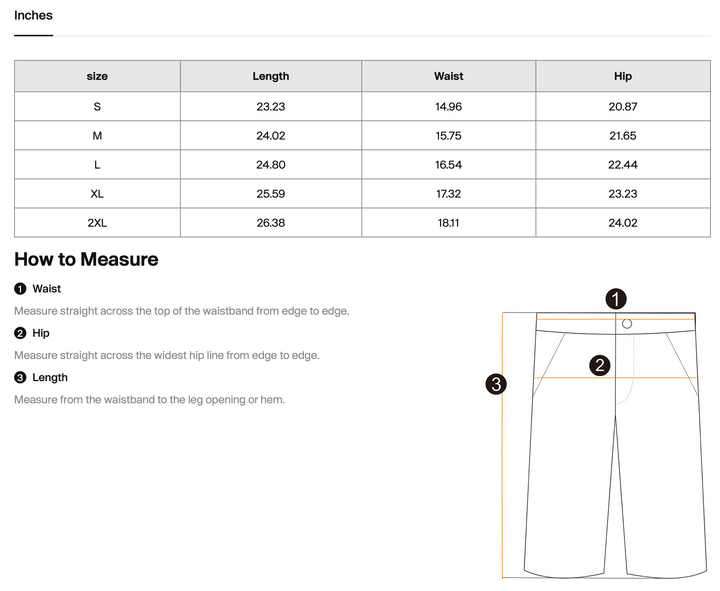The image size is (720, 591).
Task: Click the Hip column header
Action: (623, 76)
